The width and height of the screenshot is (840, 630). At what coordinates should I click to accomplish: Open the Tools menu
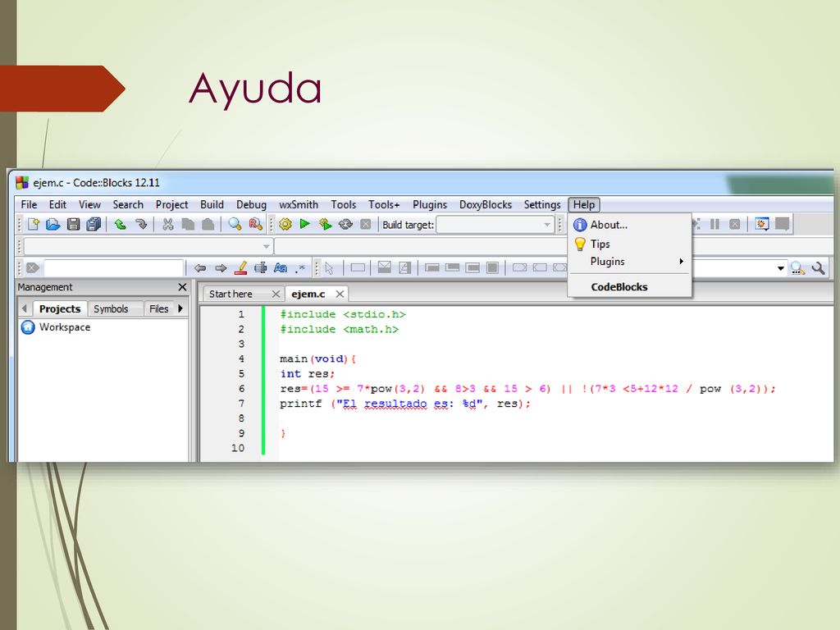click(x=344, y=204)
